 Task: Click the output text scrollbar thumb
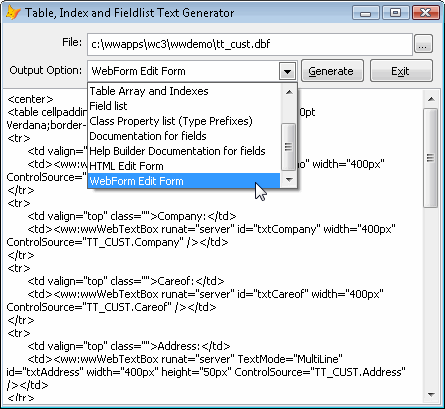pyautogui.click(x=431, y=157)
